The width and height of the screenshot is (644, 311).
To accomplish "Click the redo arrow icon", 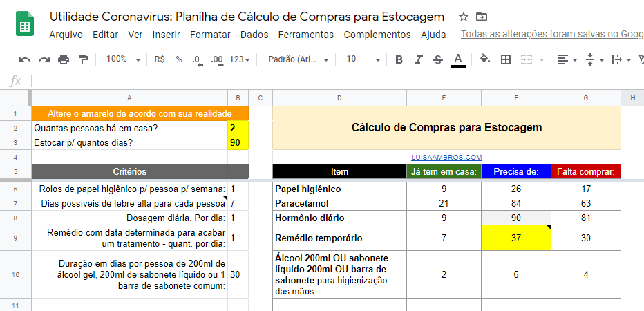I will point(44,59).
